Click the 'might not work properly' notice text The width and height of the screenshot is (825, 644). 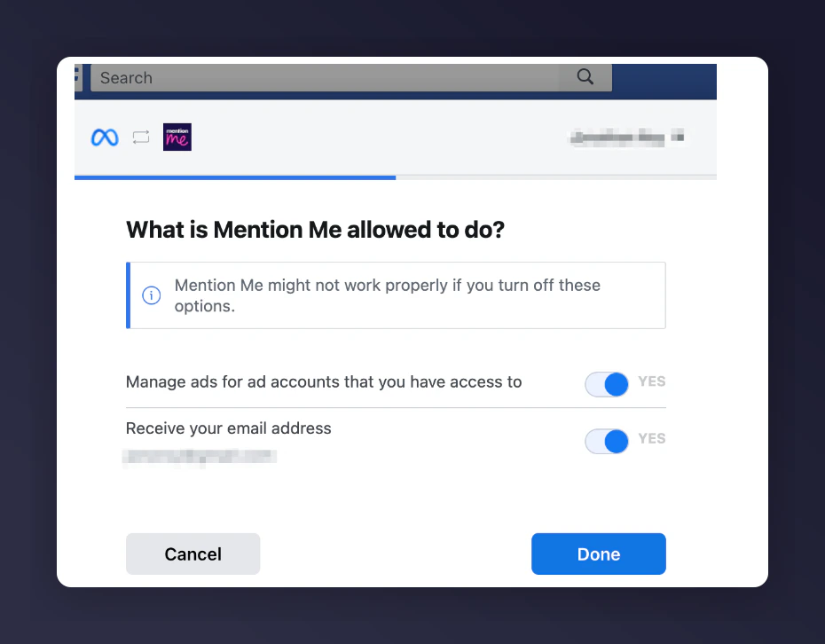[x=388, y=295]
